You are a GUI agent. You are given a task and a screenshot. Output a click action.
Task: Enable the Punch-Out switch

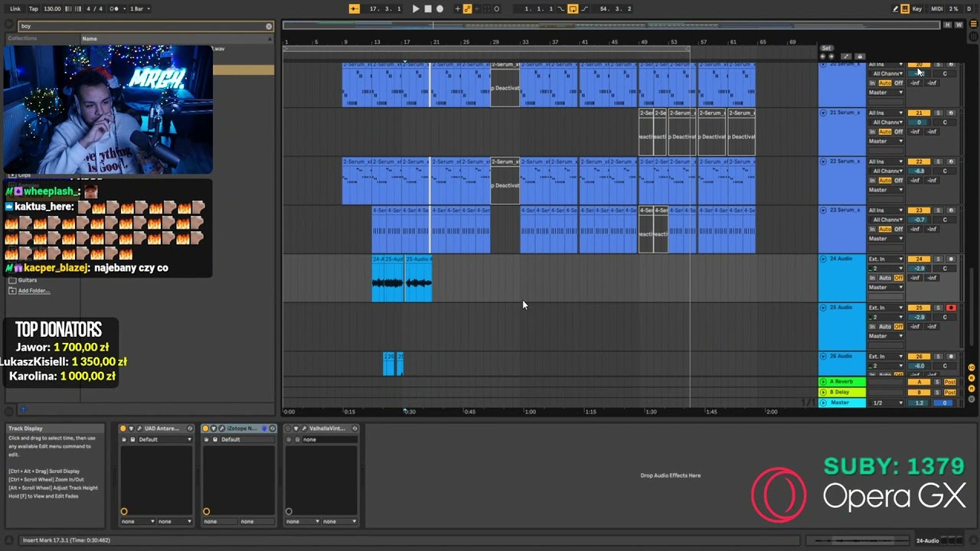pyautogui.click(x=585, y=8)
